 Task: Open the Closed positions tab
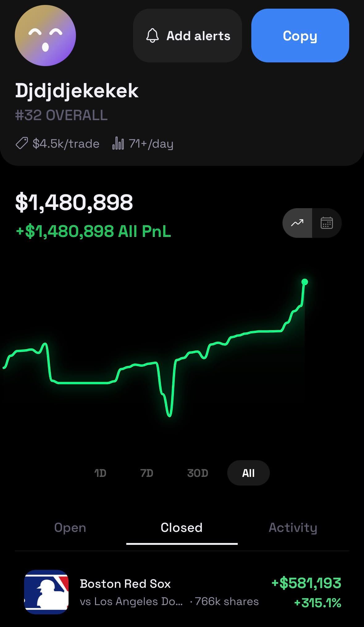(182, 528)
